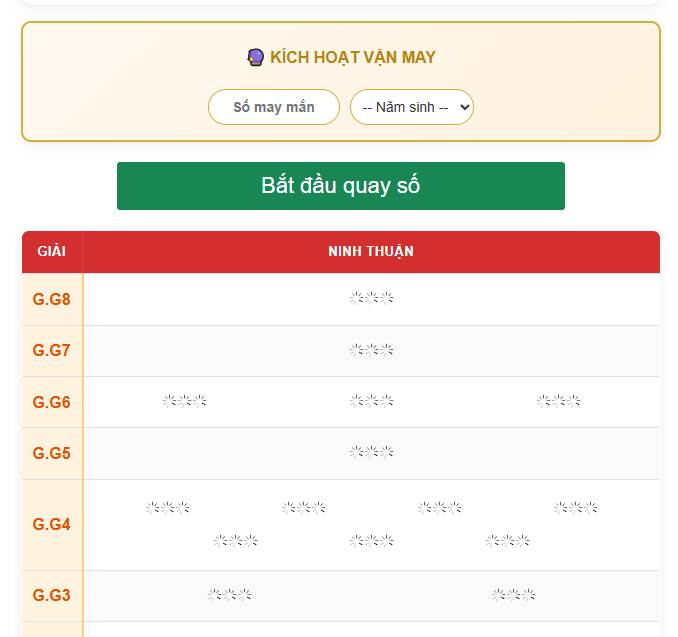The image size is (678, 637).
Task: Select the KÍCH HOẠT VẬN MAY heading
Action: click(x=352, y=57)
